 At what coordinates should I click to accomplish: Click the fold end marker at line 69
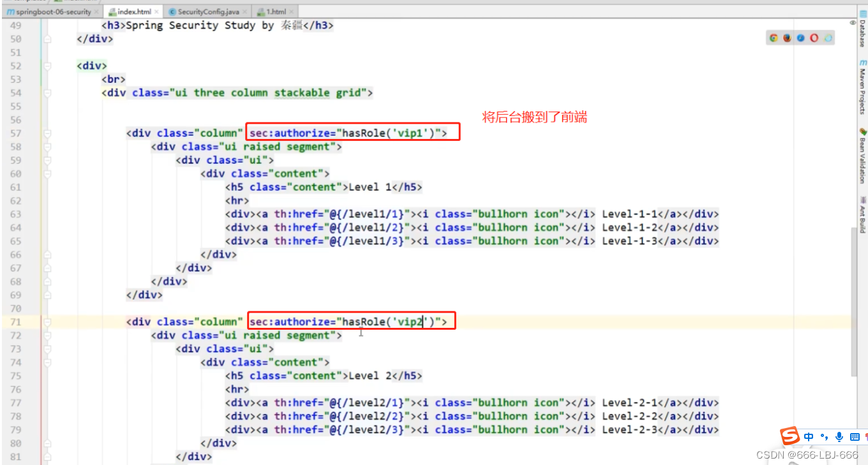click(47, 295)
